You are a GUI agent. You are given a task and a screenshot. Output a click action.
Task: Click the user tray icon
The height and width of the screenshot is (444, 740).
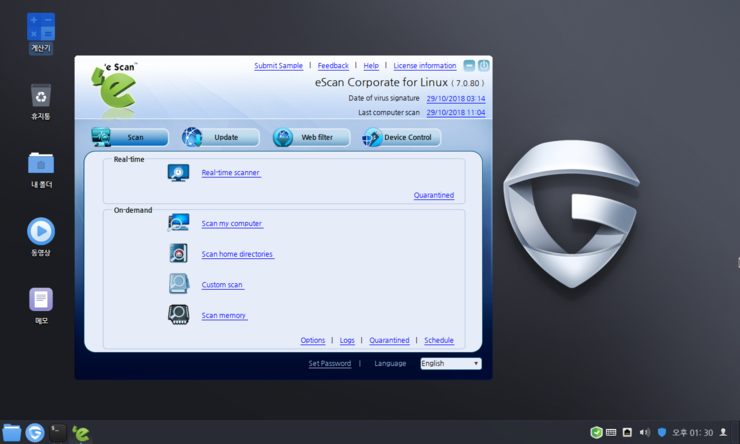coord(723,432)
